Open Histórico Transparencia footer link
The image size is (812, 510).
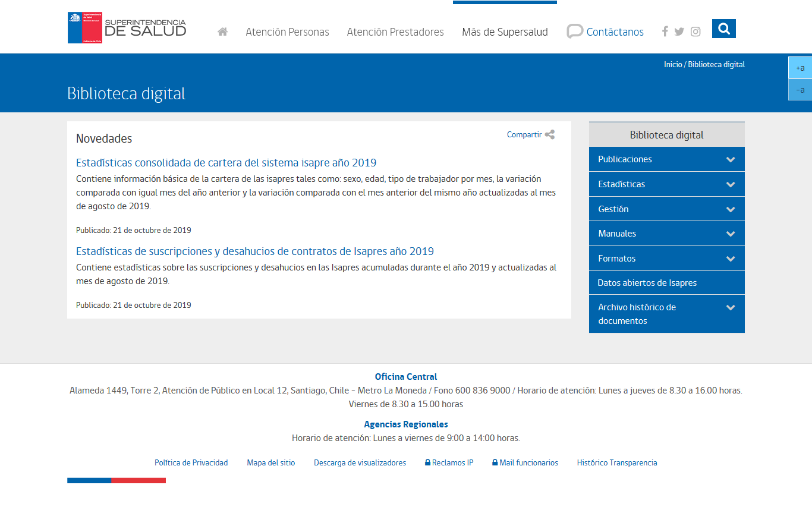tap(617, 462)
